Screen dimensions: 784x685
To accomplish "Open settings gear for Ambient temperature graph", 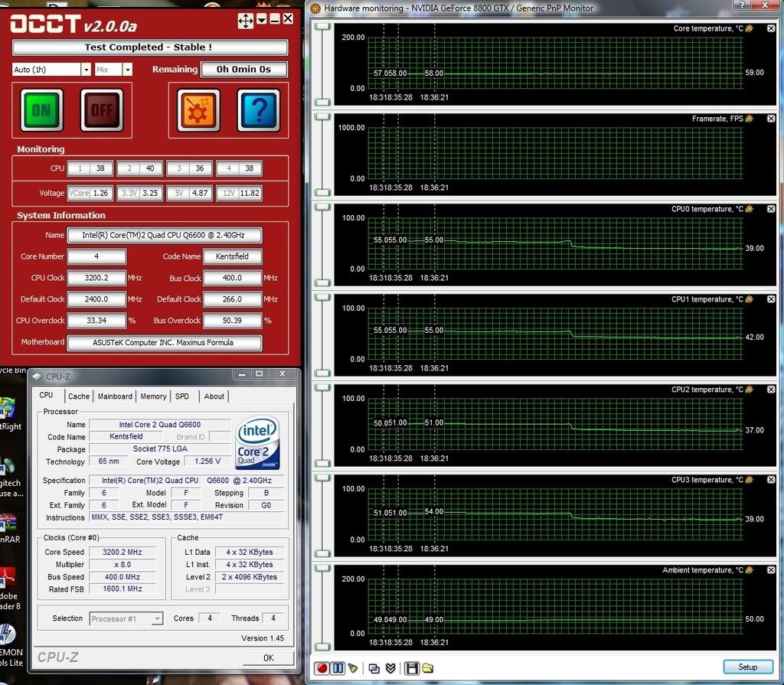I will pyautogui.click(x=749, y=570).
